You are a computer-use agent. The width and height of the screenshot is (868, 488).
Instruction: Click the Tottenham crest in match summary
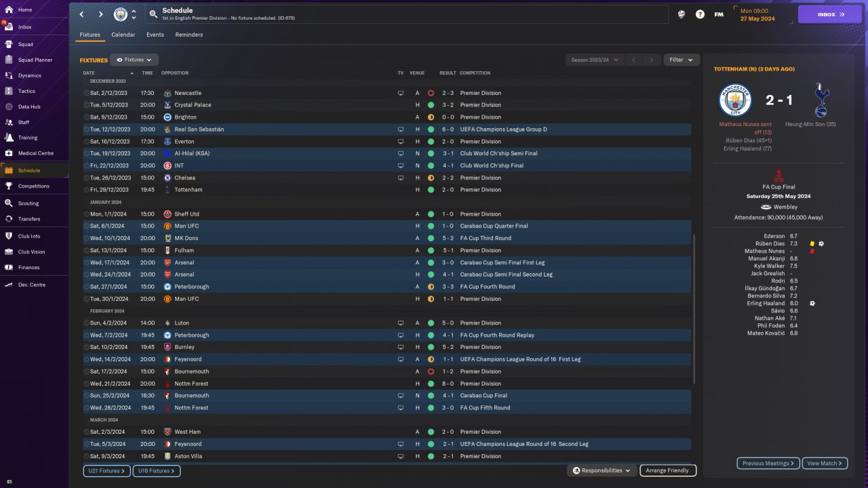click(x=821, y=100)
